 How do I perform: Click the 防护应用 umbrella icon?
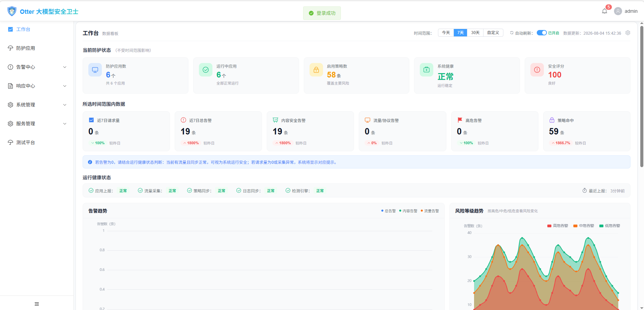(x=10, y=48)
